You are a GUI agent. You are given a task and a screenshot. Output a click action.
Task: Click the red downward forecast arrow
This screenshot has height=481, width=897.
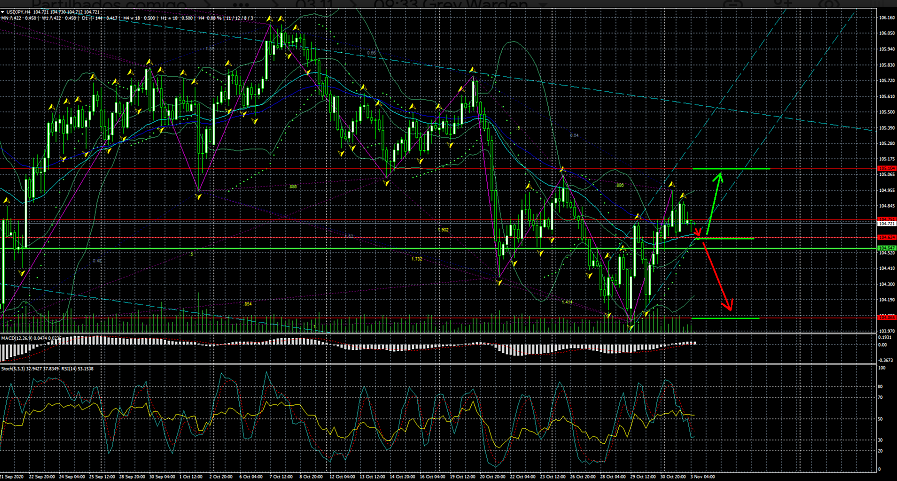718,276
